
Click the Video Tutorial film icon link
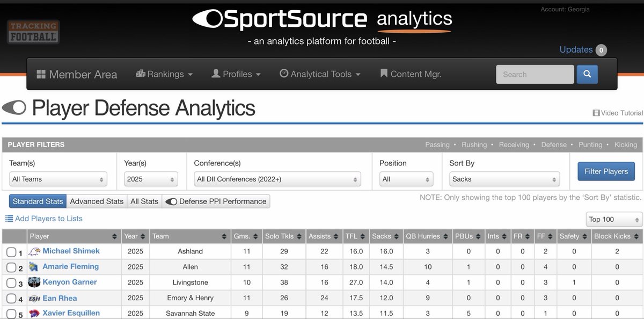(618, 113)
